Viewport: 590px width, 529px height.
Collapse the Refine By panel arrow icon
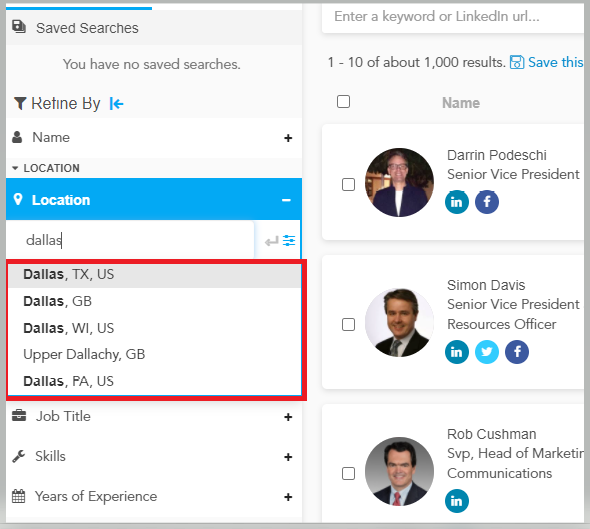pos(116,103)
